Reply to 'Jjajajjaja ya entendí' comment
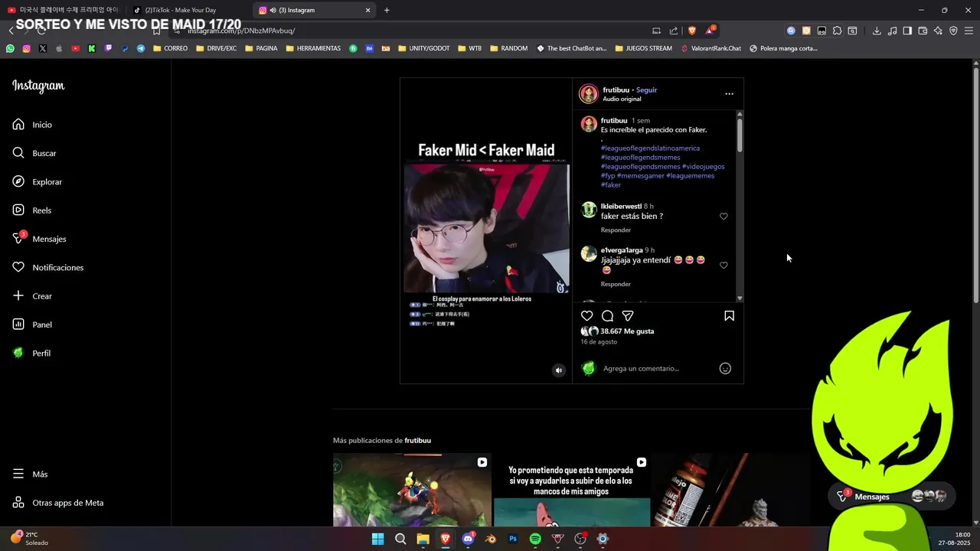 point(616,284)
